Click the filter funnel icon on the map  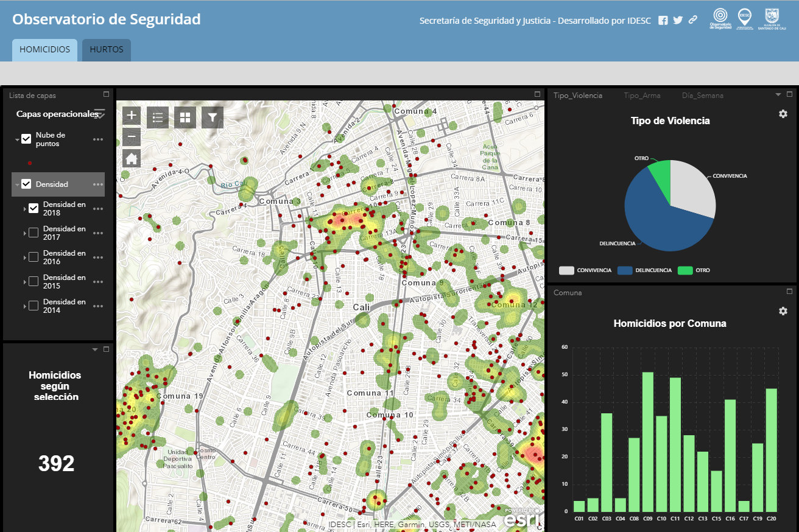pos(212,117)
